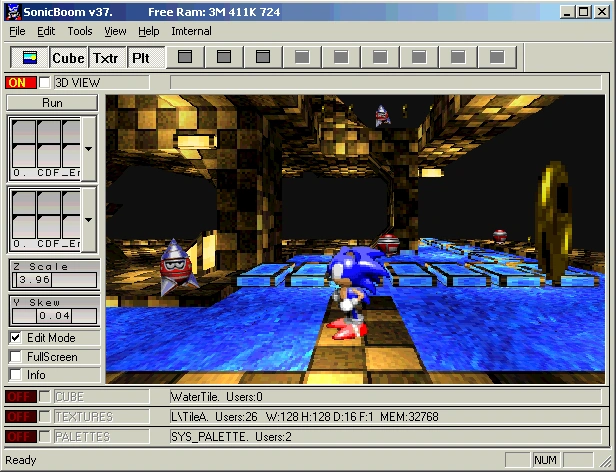Toggle the red ON 3D VIEW switch

pyautogui.click(x=21, y=83)
